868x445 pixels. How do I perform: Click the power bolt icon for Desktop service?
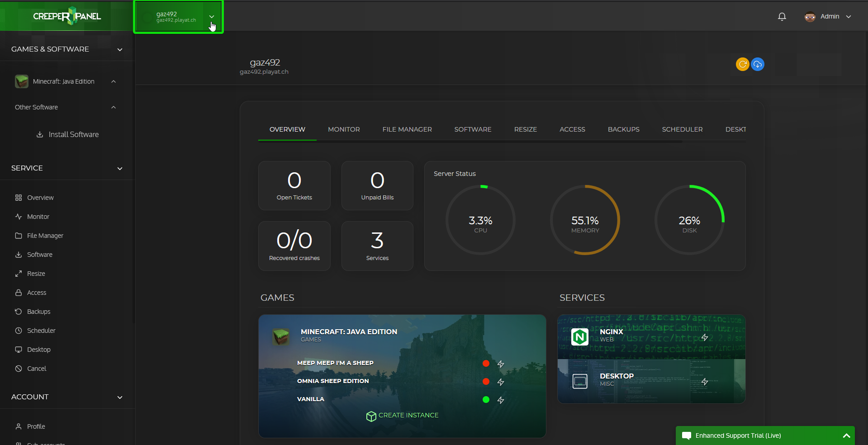point(705,382)
